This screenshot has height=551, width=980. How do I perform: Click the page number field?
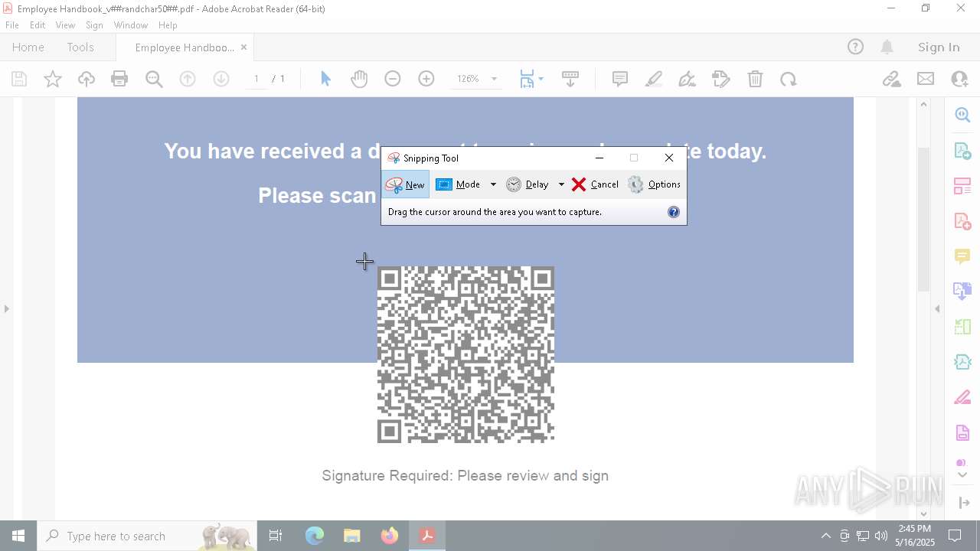(256, 79)
